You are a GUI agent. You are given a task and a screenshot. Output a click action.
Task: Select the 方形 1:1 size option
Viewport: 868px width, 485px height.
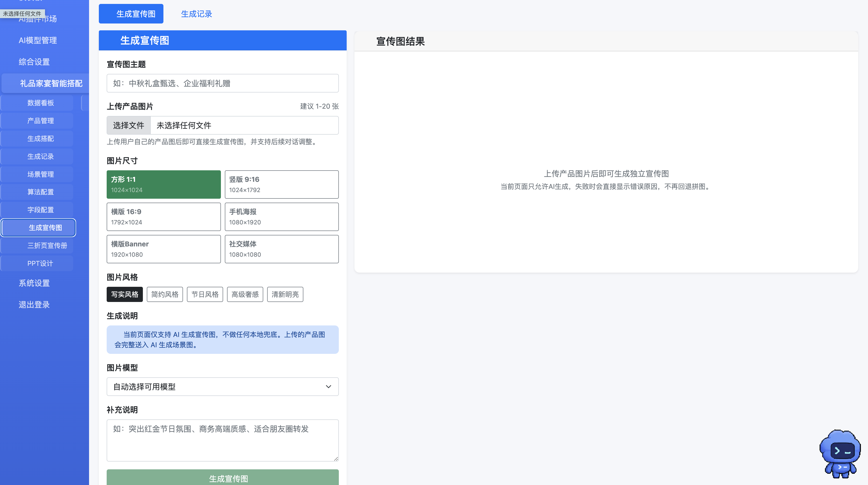(164, 184)
